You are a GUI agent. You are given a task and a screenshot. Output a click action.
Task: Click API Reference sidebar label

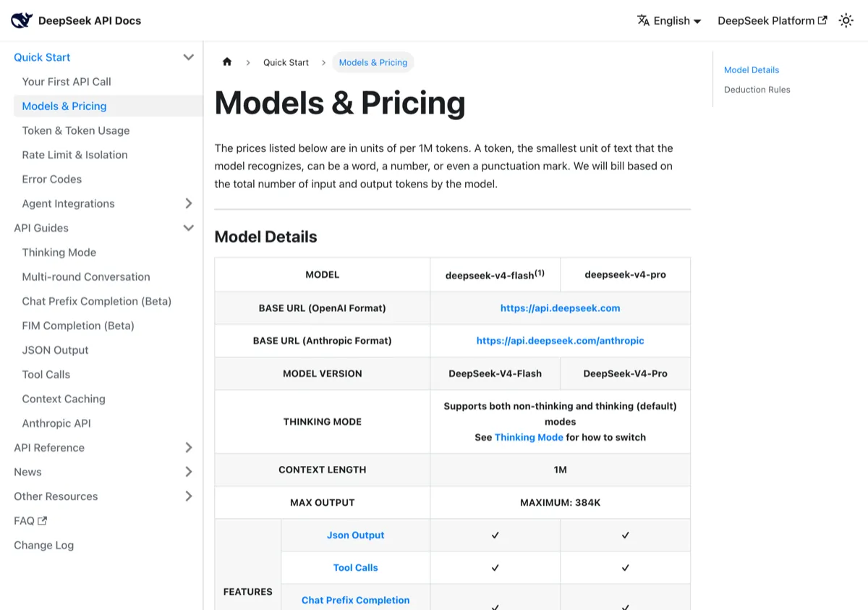coord(49,447)
